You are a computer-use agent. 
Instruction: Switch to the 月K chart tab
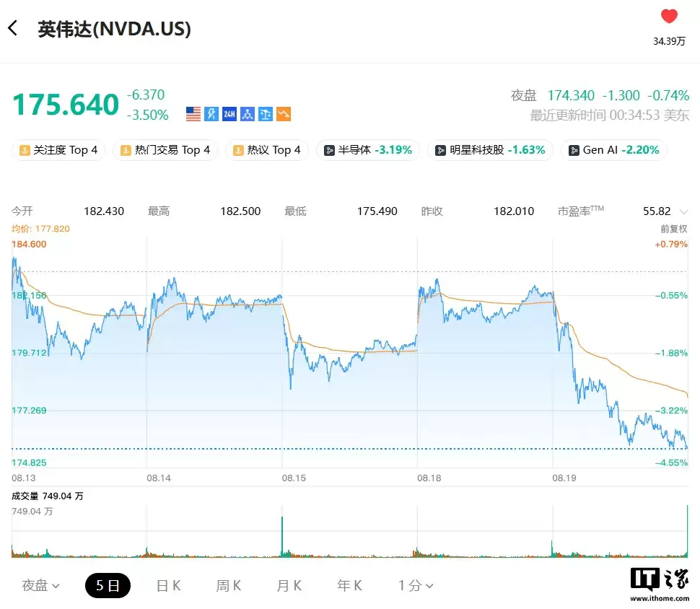[x=289, y=585]
